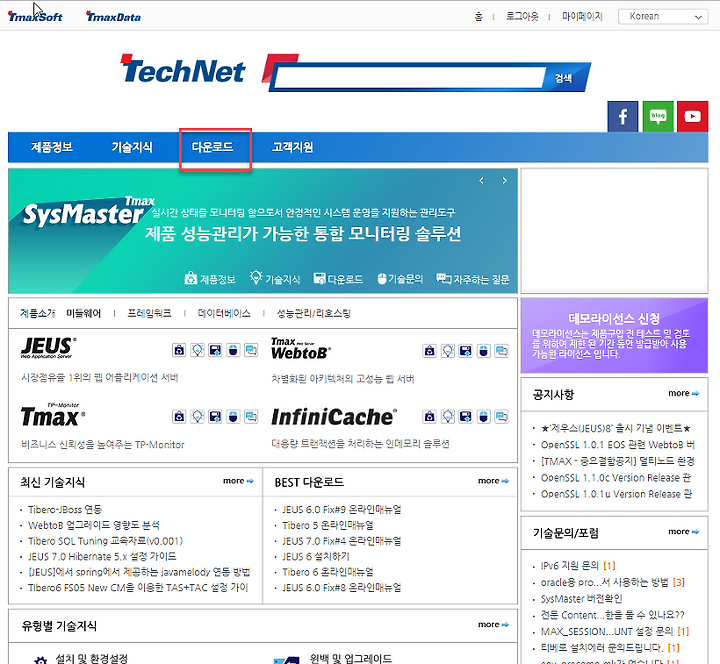
Task: Open 'WebtoB 업그레이드 영향도 분석' article
Action: coord(94,525)
